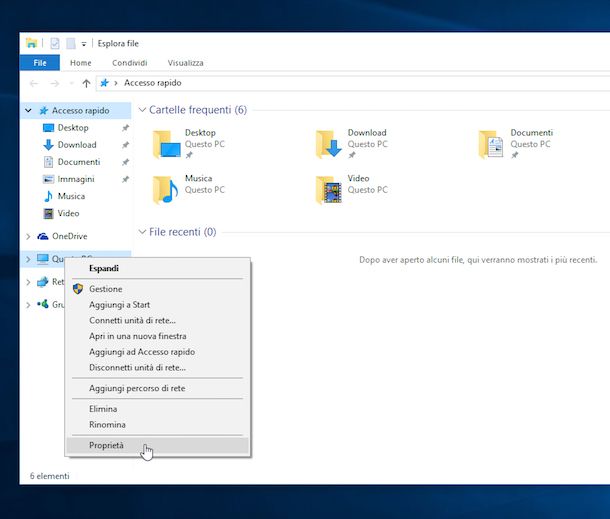Choose Gestione from the context menu
The image size is (610, 519).
[x=158, y=289]
